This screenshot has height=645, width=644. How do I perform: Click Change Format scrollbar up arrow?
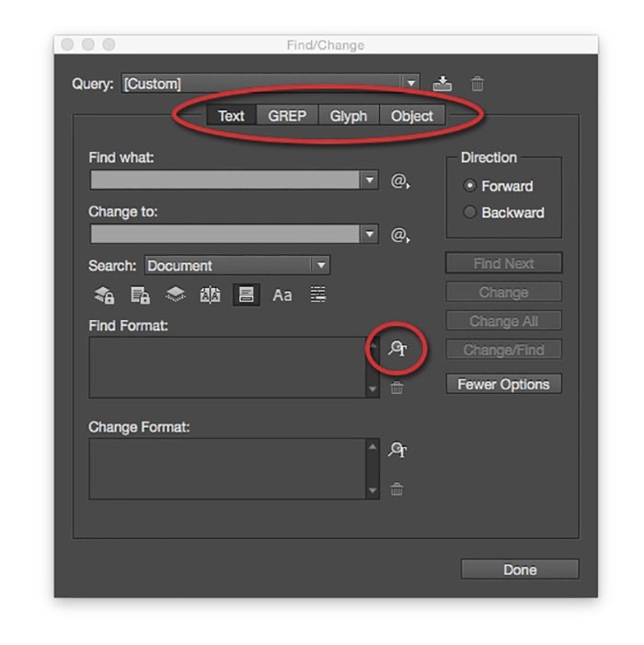(373, 446)
